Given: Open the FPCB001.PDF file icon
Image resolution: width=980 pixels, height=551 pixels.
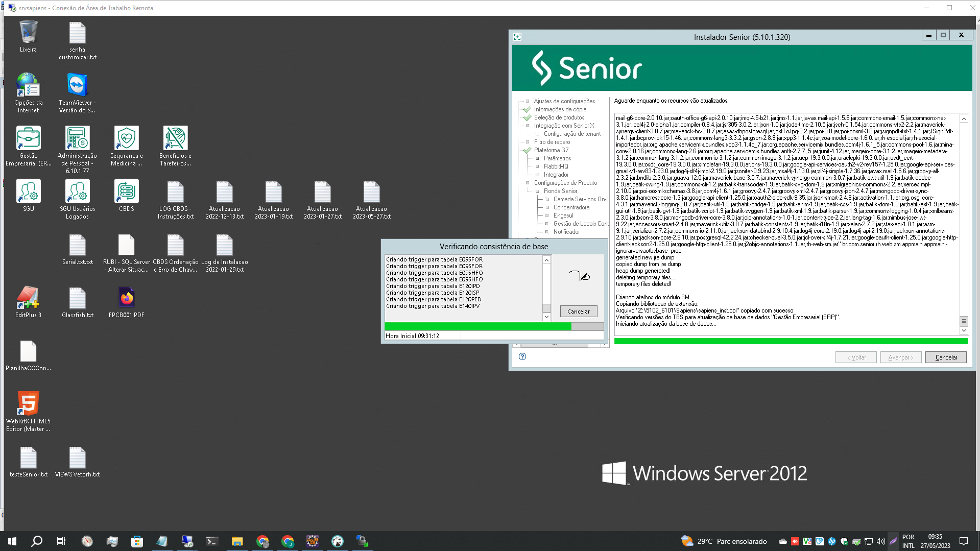Looking at the screenshot, I should 126,302.
